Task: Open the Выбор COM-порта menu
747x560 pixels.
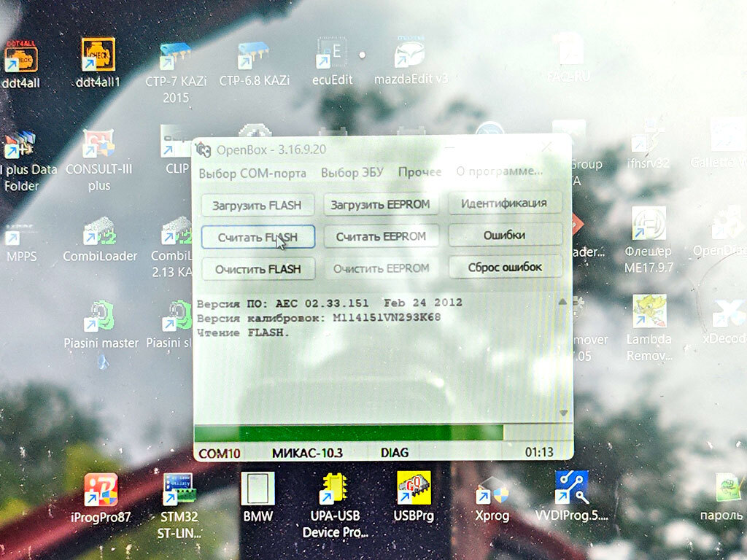Action: click(252, 173)
